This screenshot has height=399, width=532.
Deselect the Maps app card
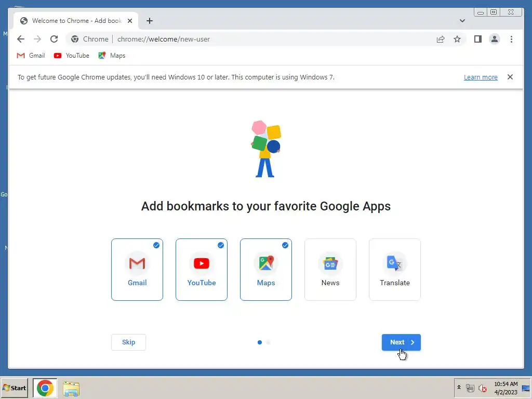click(x=266, y=270)
